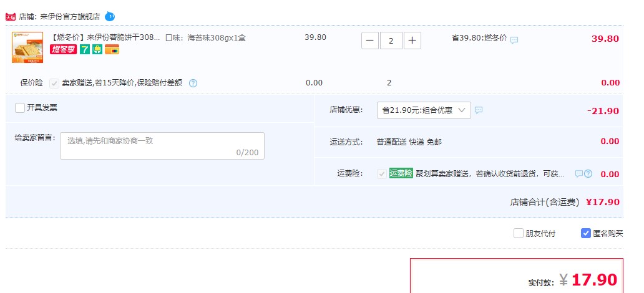Viewport: 644px width, 293px height.
Task: Click comment icon beside 店铺优惠 dropdown
Action: (479, 110)
